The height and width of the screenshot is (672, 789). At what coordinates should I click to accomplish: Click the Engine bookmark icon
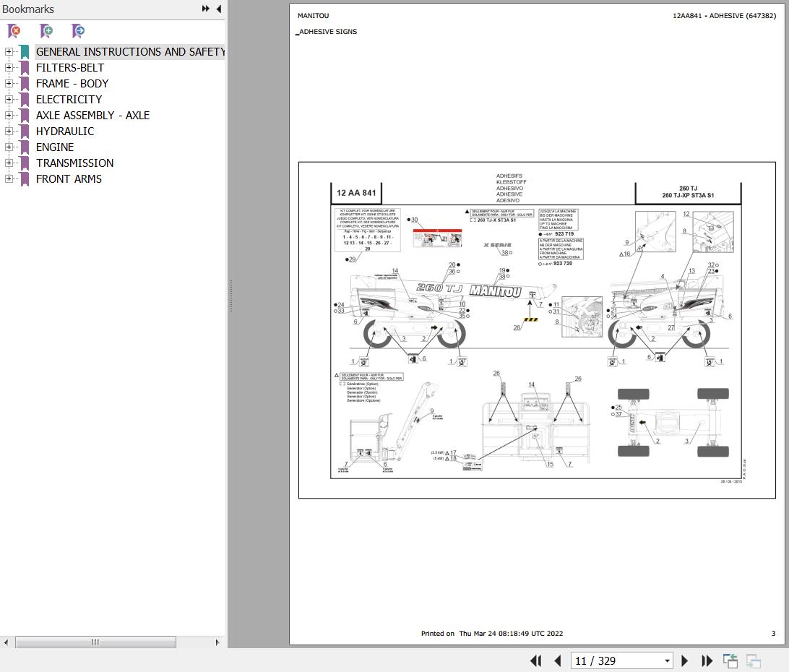pyautogui.click(x=24, y=147)
